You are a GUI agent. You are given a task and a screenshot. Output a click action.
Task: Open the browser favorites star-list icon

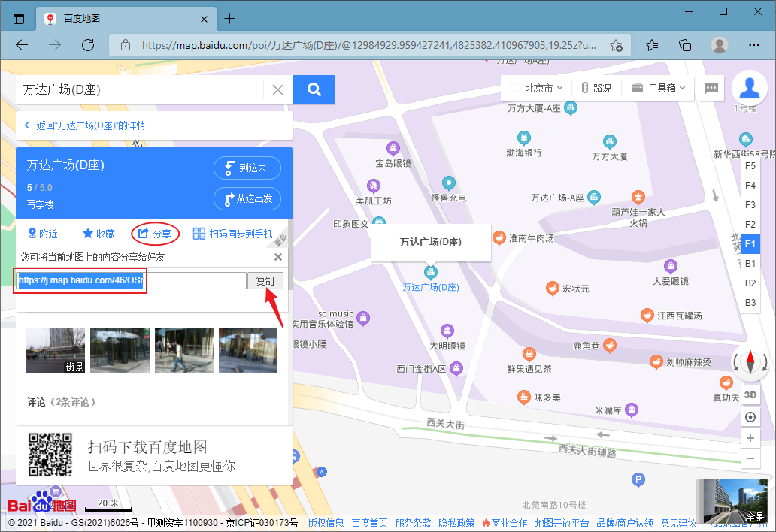click(652, 46)
